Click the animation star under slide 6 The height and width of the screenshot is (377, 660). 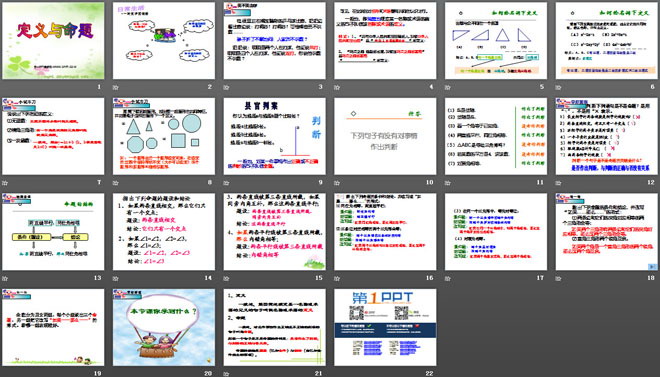pos(559,87)
